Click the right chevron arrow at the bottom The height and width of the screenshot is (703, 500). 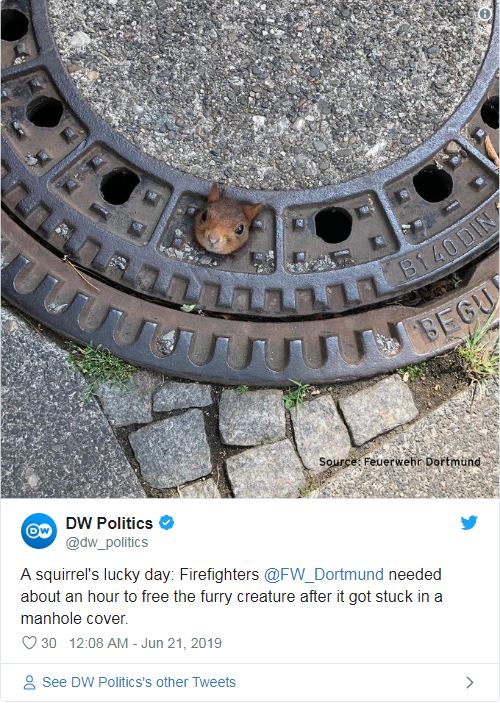click(470, 682)
